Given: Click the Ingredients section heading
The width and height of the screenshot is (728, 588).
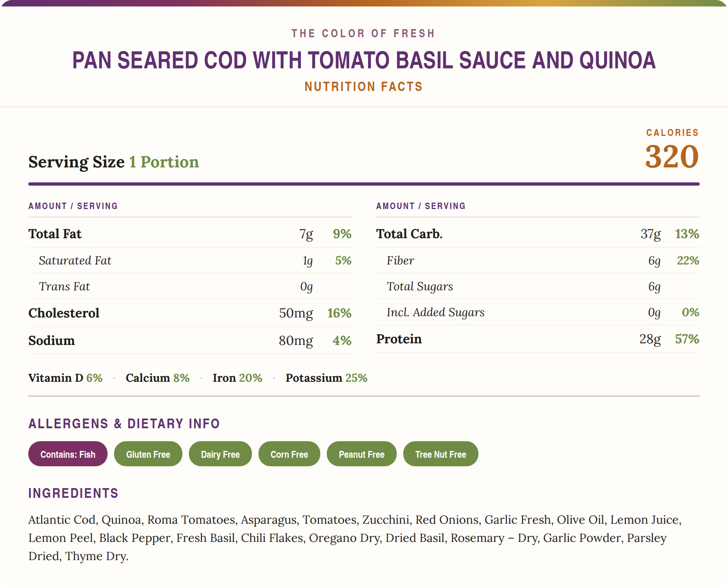Looking at the screenshot, I should tap(73, 493).
